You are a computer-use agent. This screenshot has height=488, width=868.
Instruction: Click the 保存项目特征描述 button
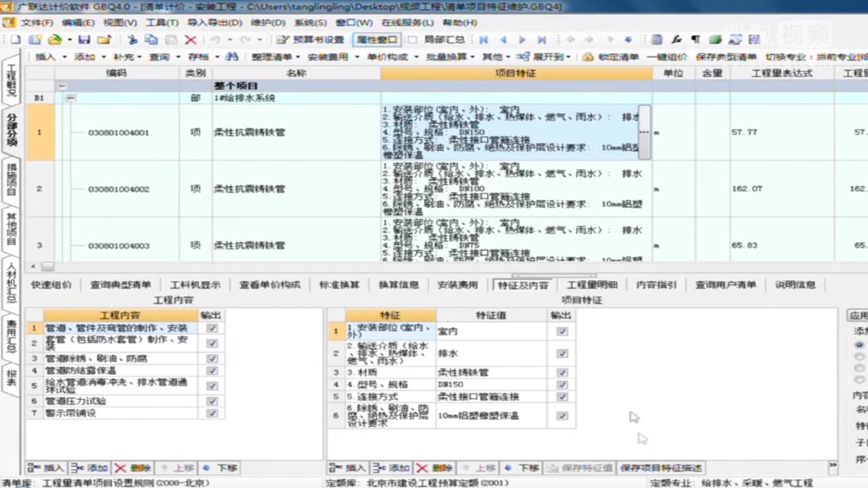[x=660, y=468]
